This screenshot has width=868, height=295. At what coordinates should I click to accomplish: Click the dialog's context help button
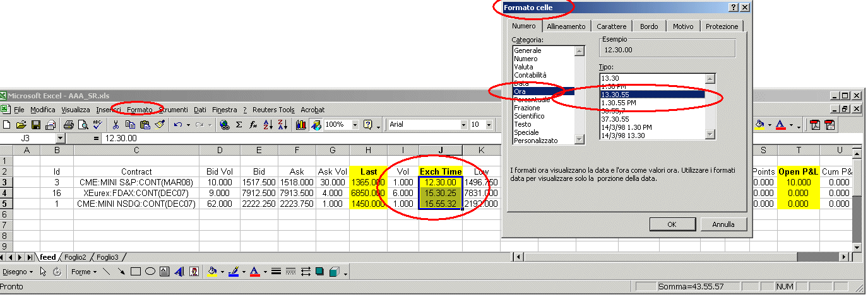tap(733, 7)
